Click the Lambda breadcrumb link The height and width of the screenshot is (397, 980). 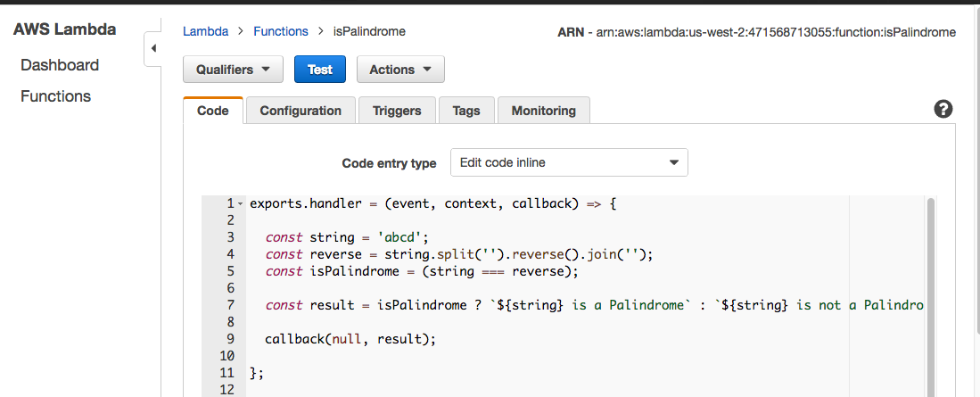click(x=204, y=31)
